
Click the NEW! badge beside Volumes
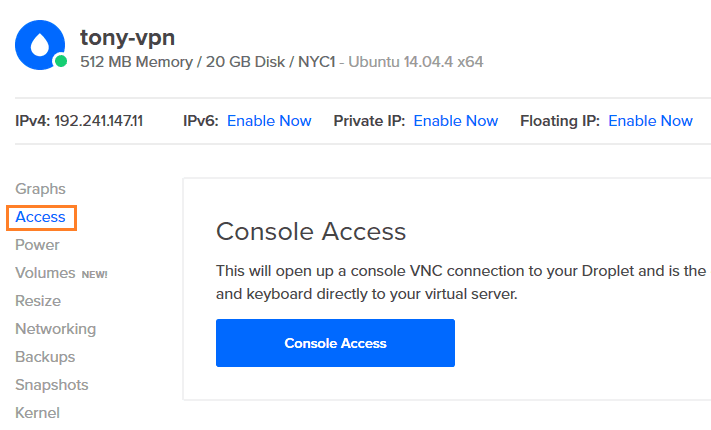tap(94, 274)
